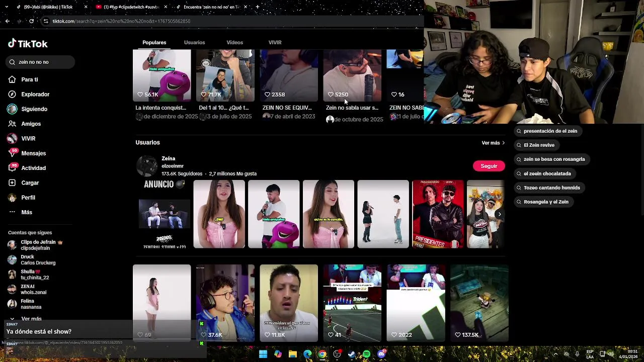Open Zeína's profile avatar
Viewport: 644px width, 362px height.
click(147, 166)
